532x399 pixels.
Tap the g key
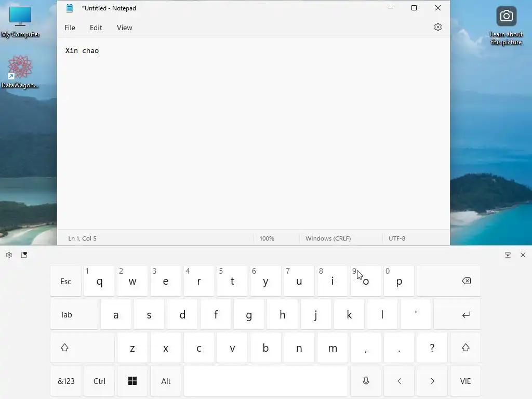pyautogui.click(x=249, y=314)
